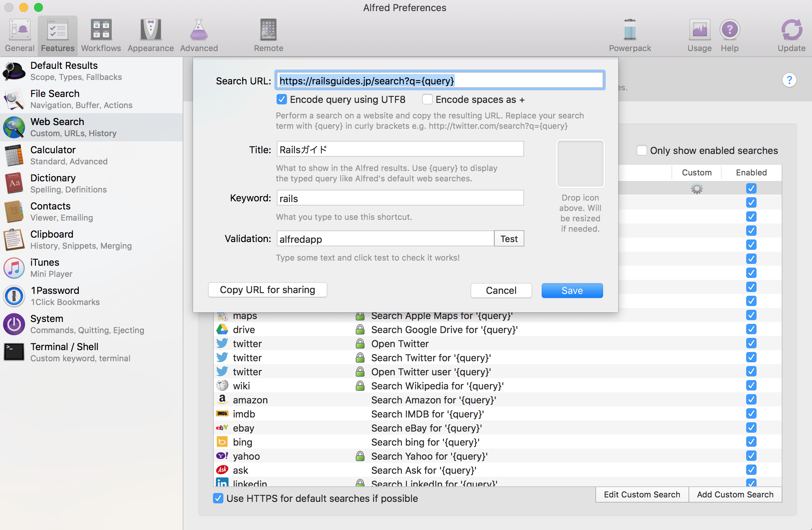Click the round question mark help button
Screen dimensions: 812x530
click(789, 80)
